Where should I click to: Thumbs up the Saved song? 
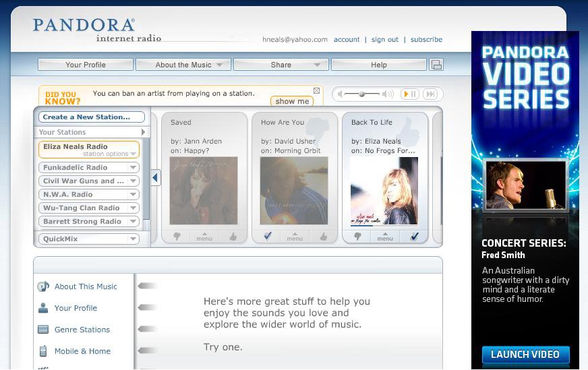click(233, 237)
